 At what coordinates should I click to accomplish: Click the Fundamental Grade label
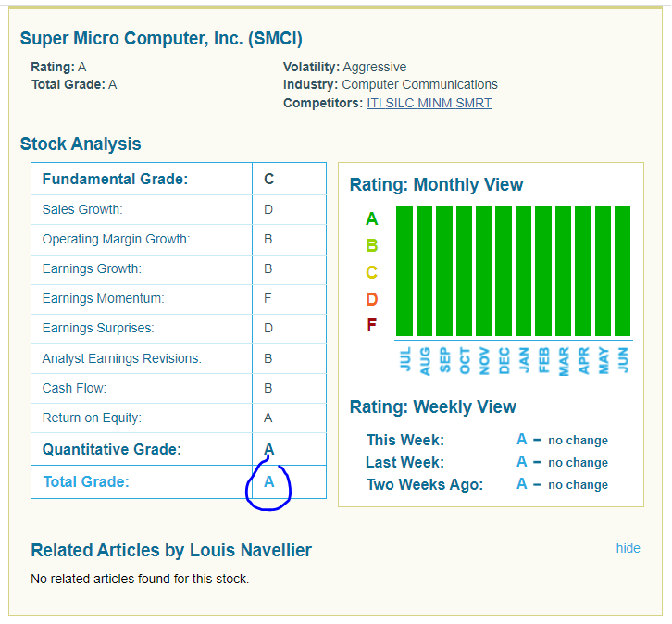tap(116, 179)
